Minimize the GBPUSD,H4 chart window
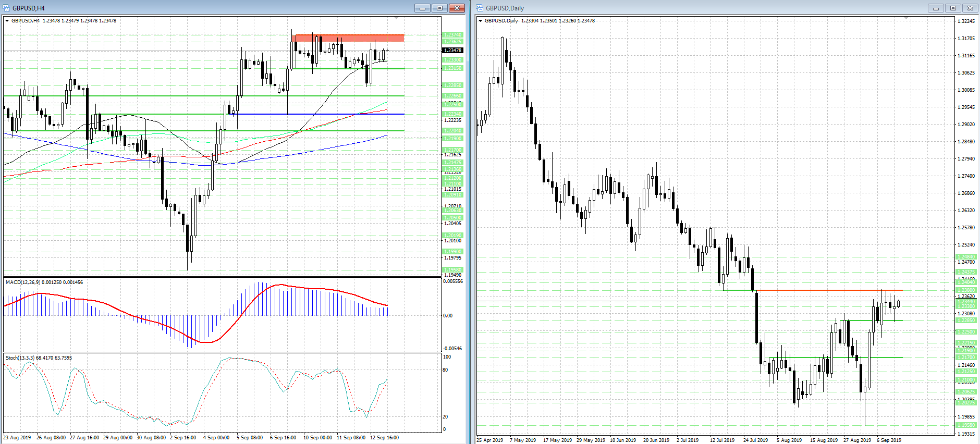 click(x=422, y=8)
